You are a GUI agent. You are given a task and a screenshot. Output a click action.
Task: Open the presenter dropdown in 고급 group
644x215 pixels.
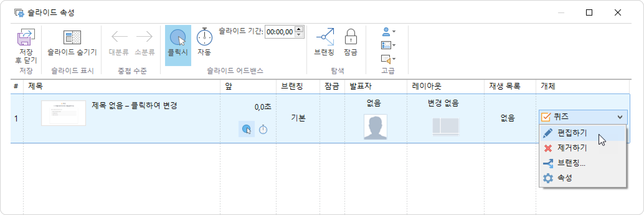tap(388, 31)
